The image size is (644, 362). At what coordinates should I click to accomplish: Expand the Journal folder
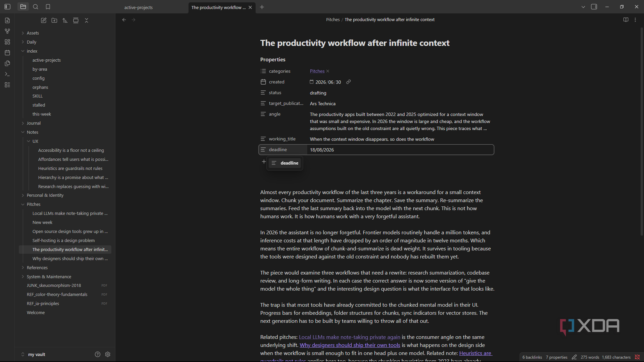[34, 123]
